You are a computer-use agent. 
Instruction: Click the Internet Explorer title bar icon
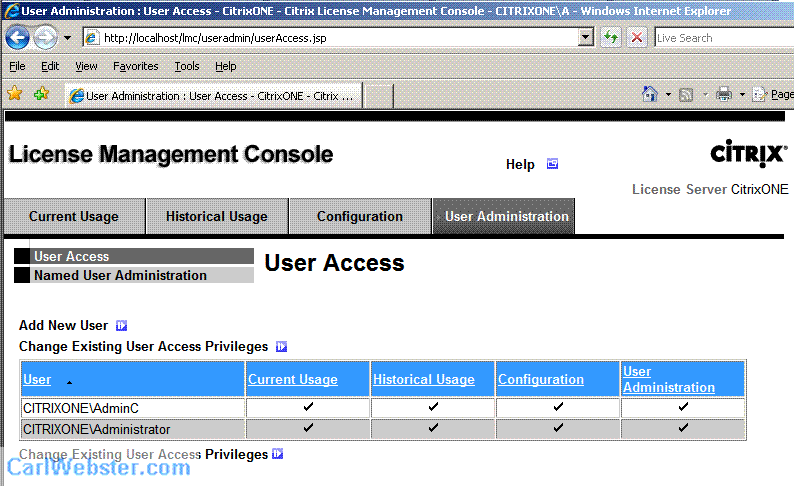click(11, 11)
